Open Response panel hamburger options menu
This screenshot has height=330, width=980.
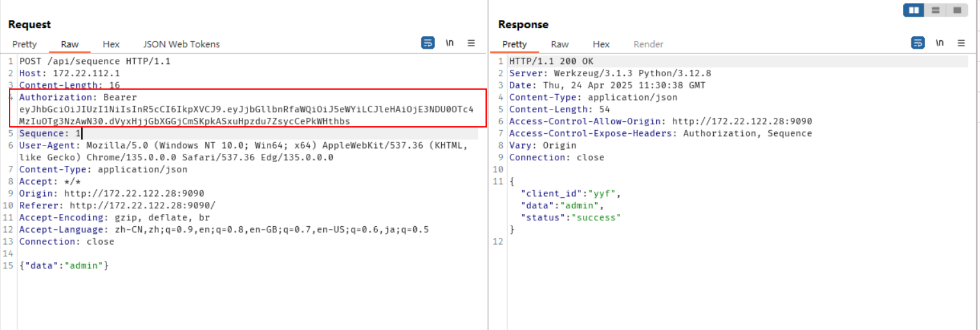[x=961, y=43]
